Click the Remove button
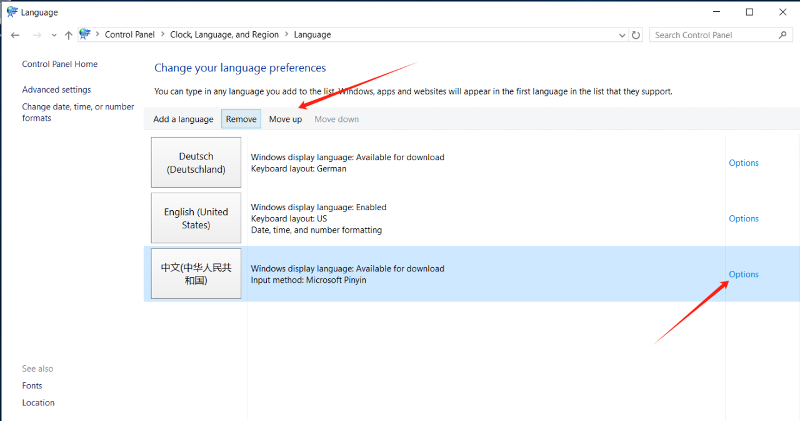The height and width of the screenshot is (421, 800). 241,119
